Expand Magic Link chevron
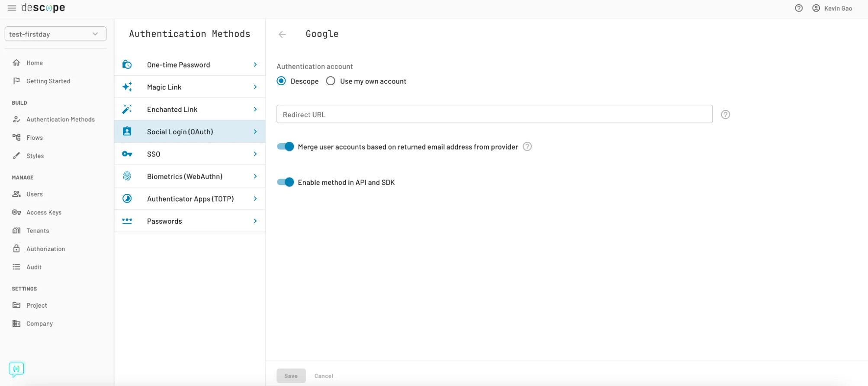 pyautogui.click(x=255, y=87)
